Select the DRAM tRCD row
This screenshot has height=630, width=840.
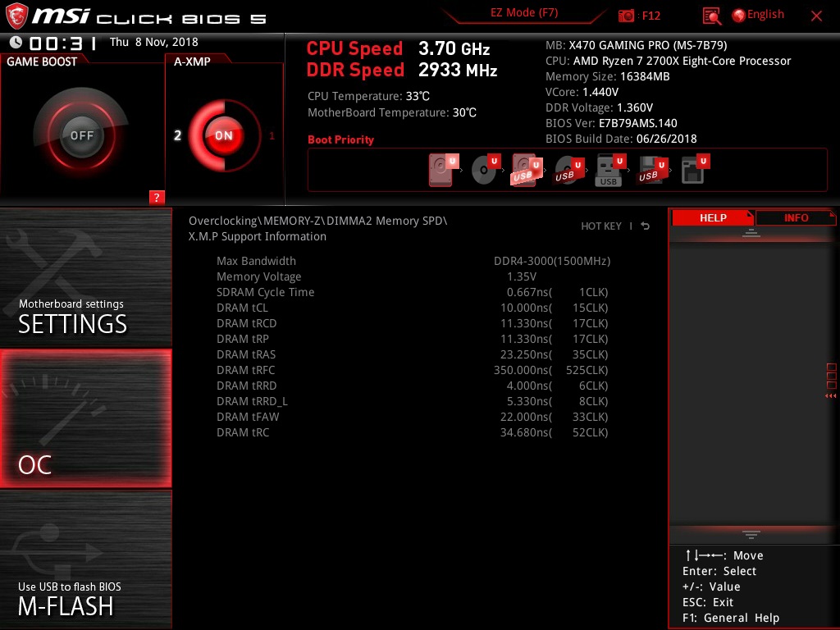tap(413, 323)
